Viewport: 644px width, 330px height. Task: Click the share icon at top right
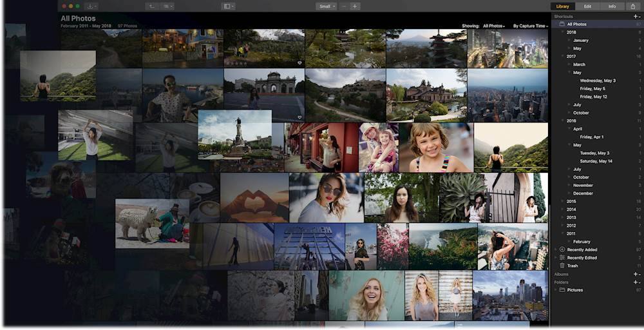click(x=633, y=6)
